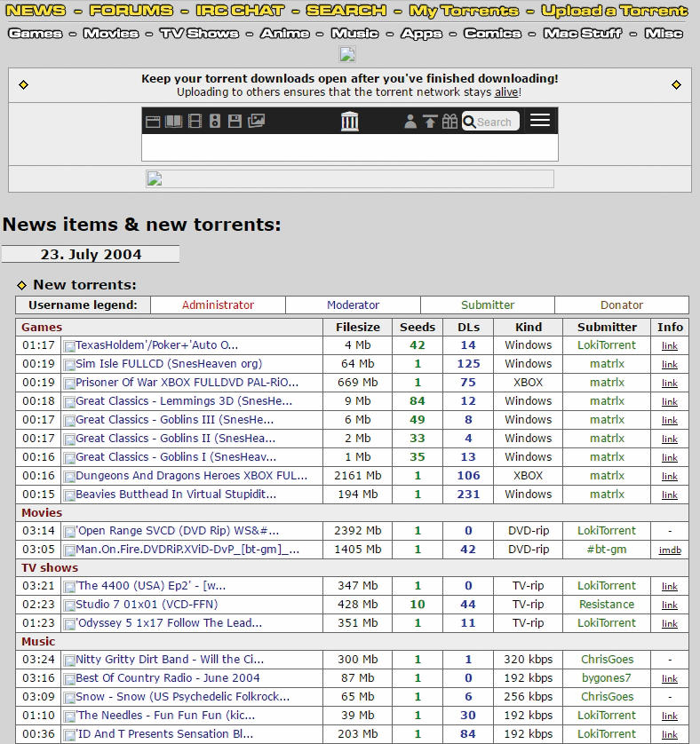Go to My Torrents
Viewport: 700px width, 744px height.
tap(464, 11)
